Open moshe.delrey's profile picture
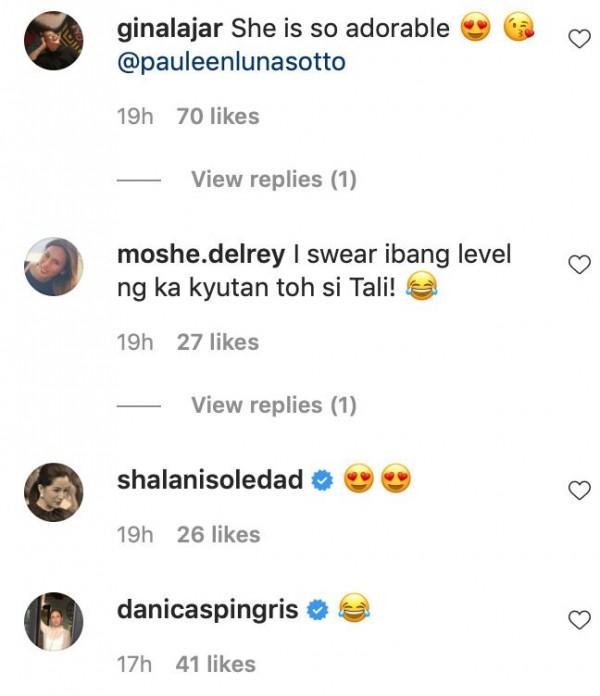Viewport: 600px width, 696px height. 54,266
